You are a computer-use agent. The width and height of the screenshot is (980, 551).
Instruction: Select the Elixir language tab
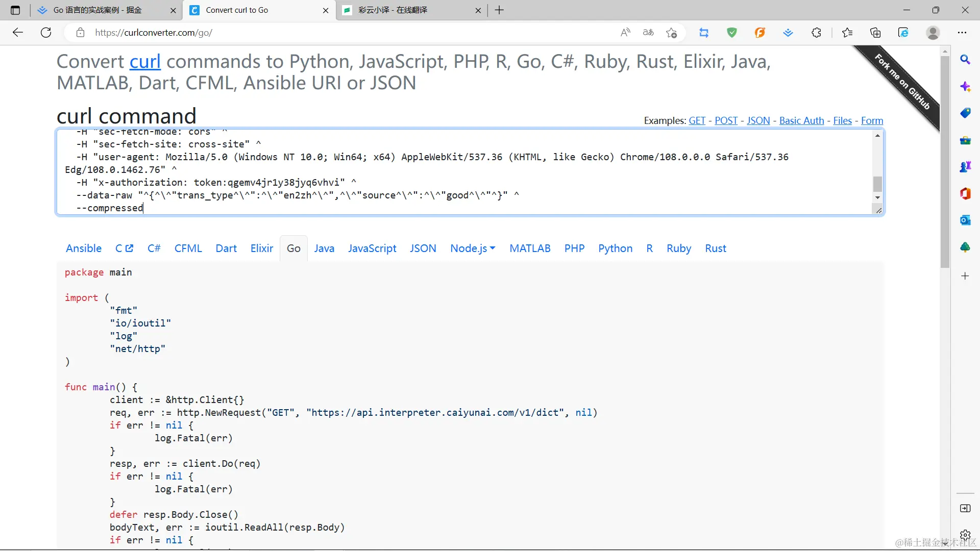(x=261, y=248)
